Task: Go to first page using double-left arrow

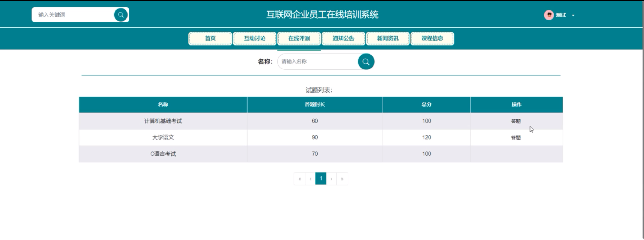Action: 300,179
